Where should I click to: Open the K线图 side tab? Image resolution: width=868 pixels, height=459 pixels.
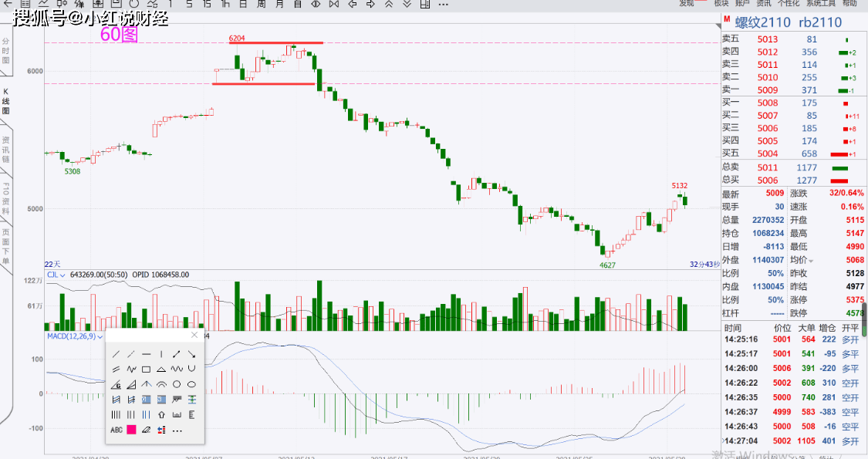pos(6,101)
